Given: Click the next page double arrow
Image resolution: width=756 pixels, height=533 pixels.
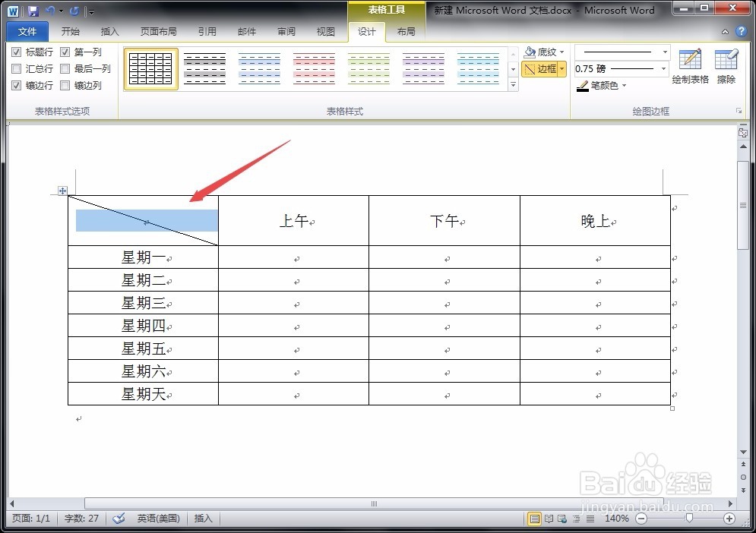Looking at the screenshot, I should 743,490.
